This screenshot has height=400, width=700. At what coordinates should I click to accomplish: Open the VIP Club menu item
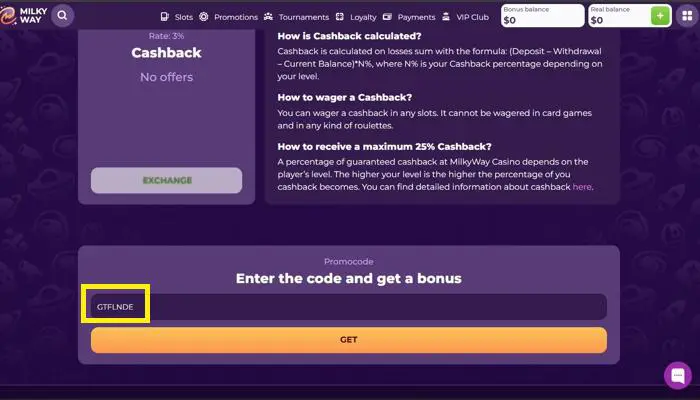coord(472,17)
